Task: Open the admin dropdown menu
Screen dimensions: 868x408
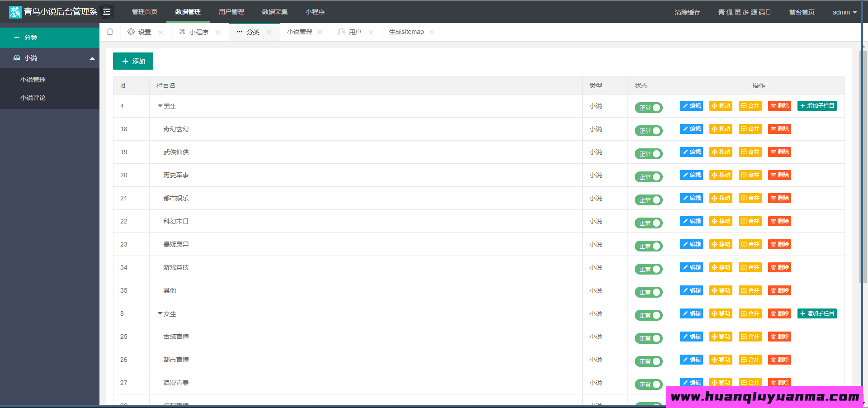Action: tap(844, 12)
